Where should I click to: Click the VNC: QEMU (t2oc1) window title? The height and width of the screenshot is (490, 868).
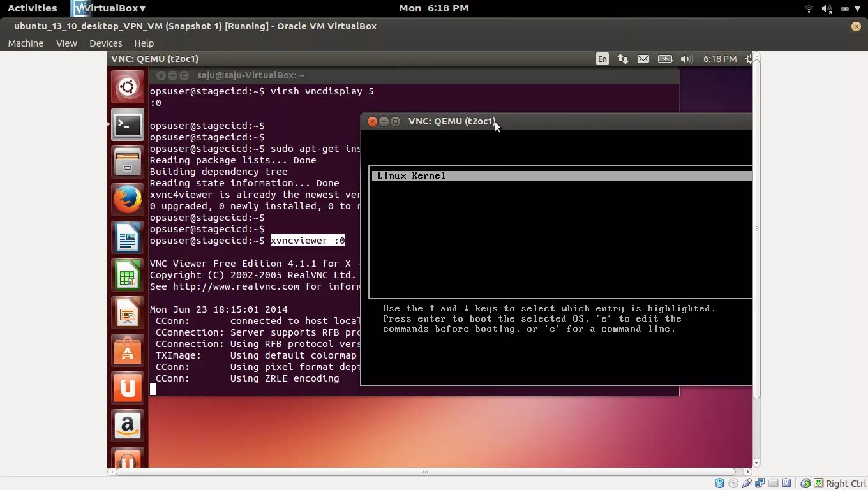point(451,121)
